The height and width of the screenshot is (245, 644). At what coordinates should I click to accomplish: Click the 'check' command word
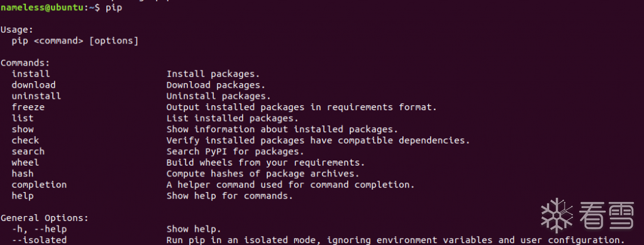tap(25, 140)
